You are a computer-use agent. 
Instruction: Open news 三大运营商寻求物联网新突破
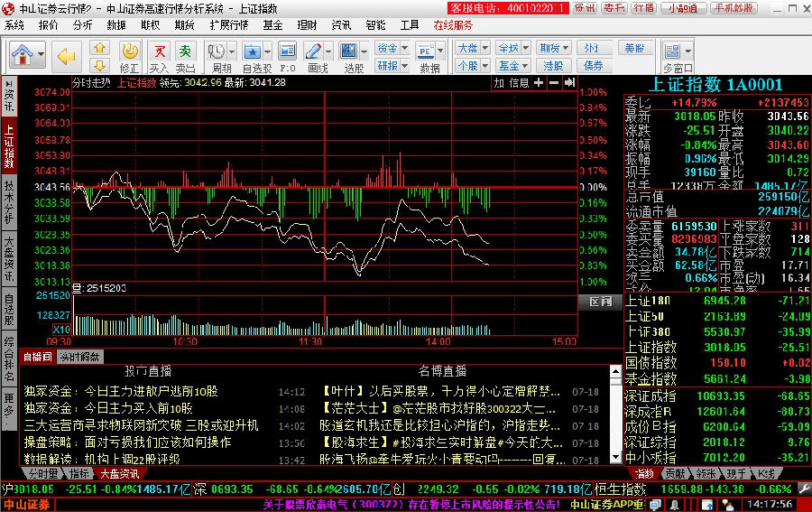142,425
